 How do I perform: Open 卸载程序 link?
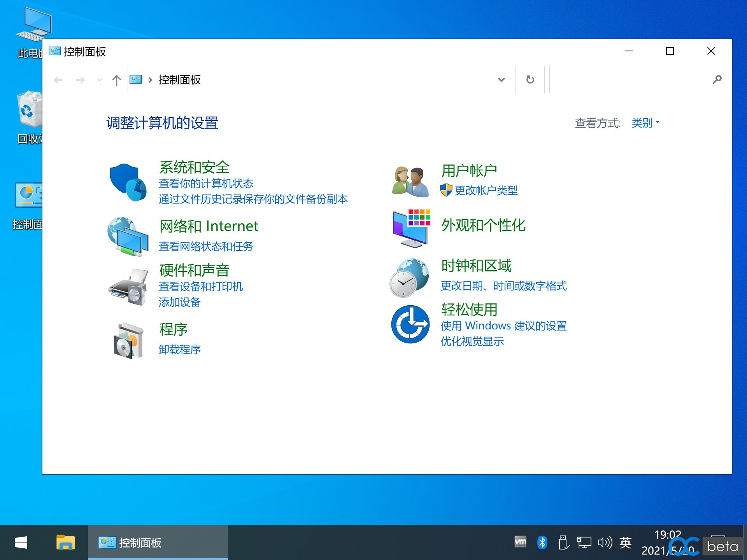pos(180,350)
